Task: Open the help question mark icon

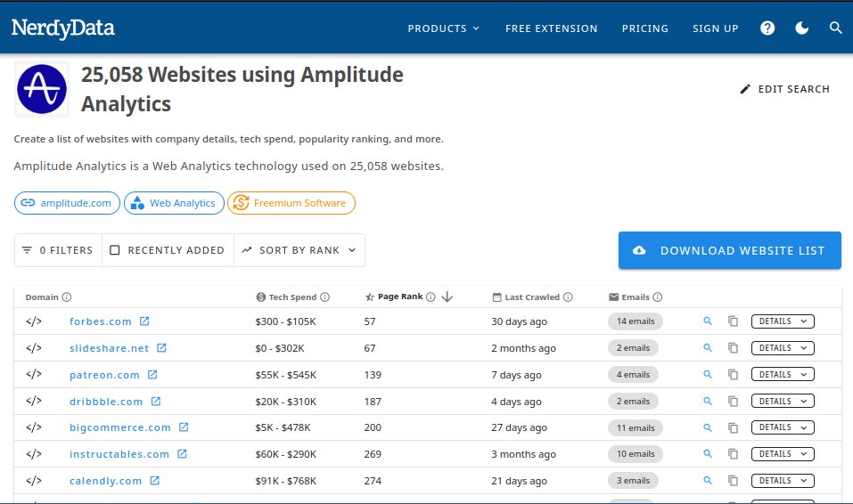Action: click(767, 28)
